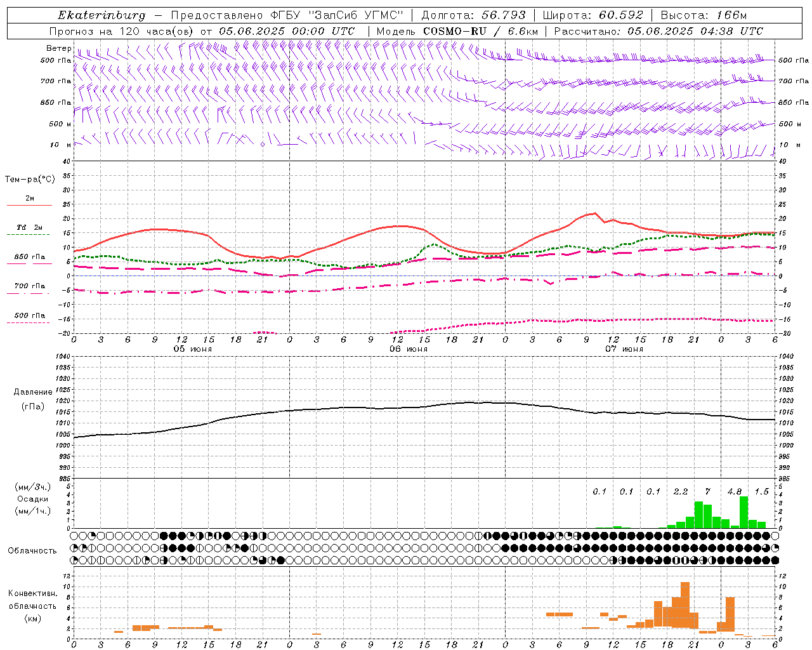Click the (мм/3ч.) precipitation unit label
Viewport: 812px width, 650px height.
click(x=33, y=487)
